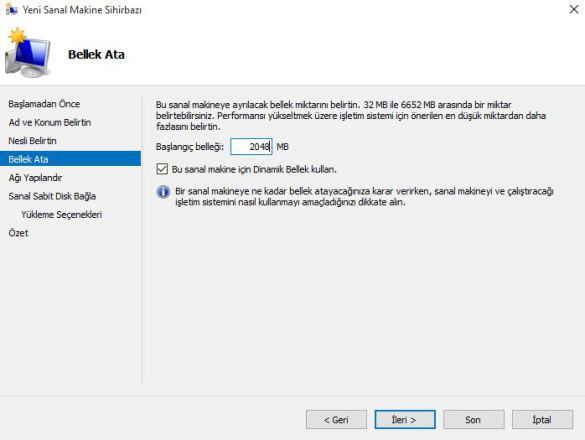The width and height of the screenshot is (585, 440).
Task: Click the Dinamik Bellek kullan label text
Action: click(x=254, y=169)
